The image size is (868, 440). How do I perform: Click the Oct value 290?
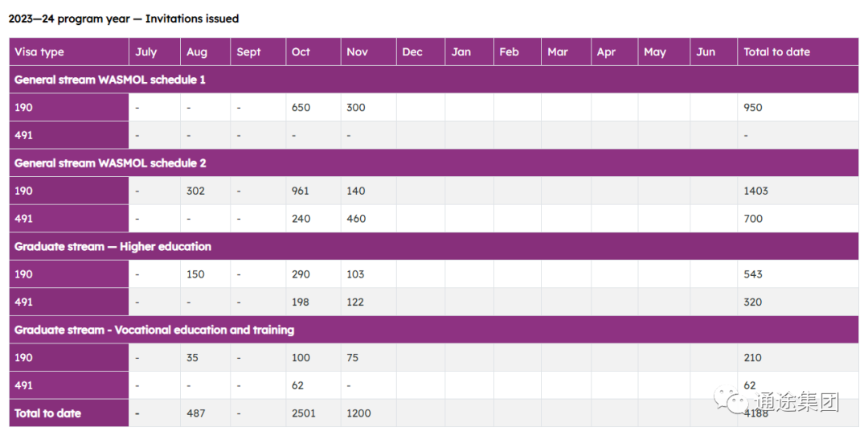301,274
